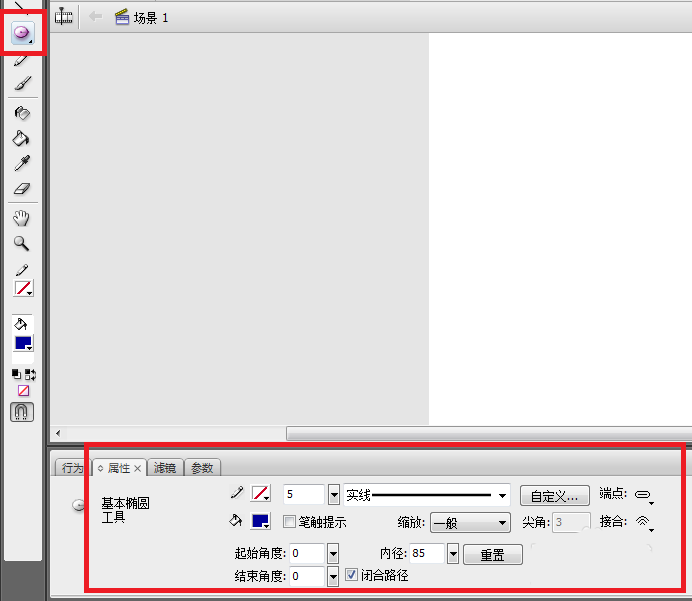692x601 pixels.
Task: Open the 内径 slider dropdown
Action: point(453,553)
